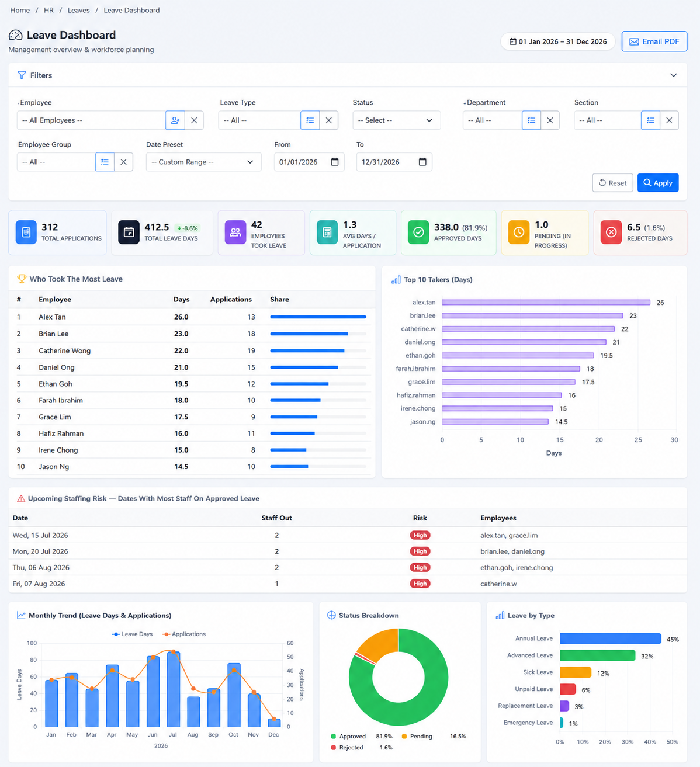This screenshot has height=767, width=700.
Task: Click the Total Leave Days calendar icon
Action: (129, 232)
